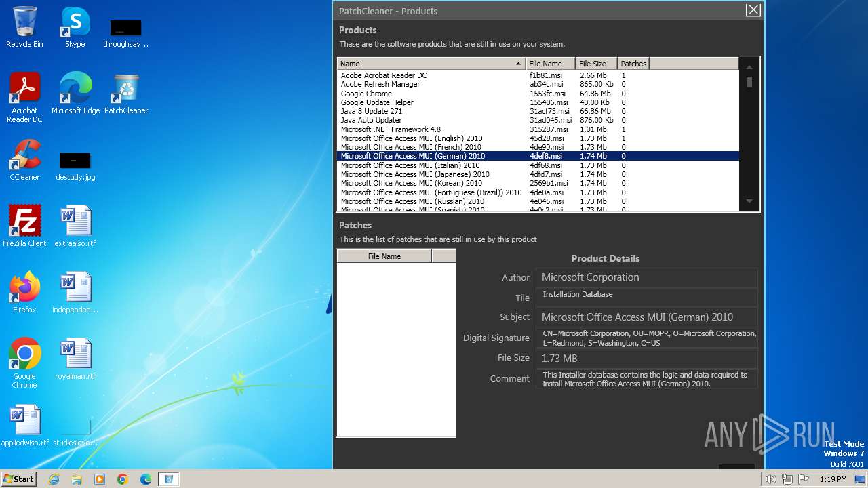Image resolution: width=868 pixels, height=488 pixels.
Task: Click the Patches list File Name header
Action: (384, 256)
